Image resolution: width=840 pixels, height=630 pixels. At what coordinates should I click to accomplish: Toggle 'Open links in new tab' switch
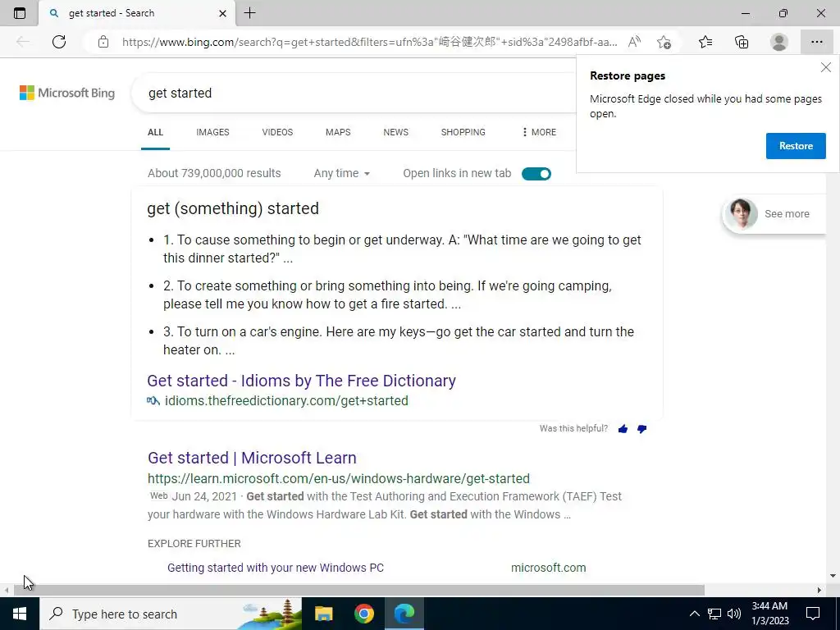pos(536,174)
